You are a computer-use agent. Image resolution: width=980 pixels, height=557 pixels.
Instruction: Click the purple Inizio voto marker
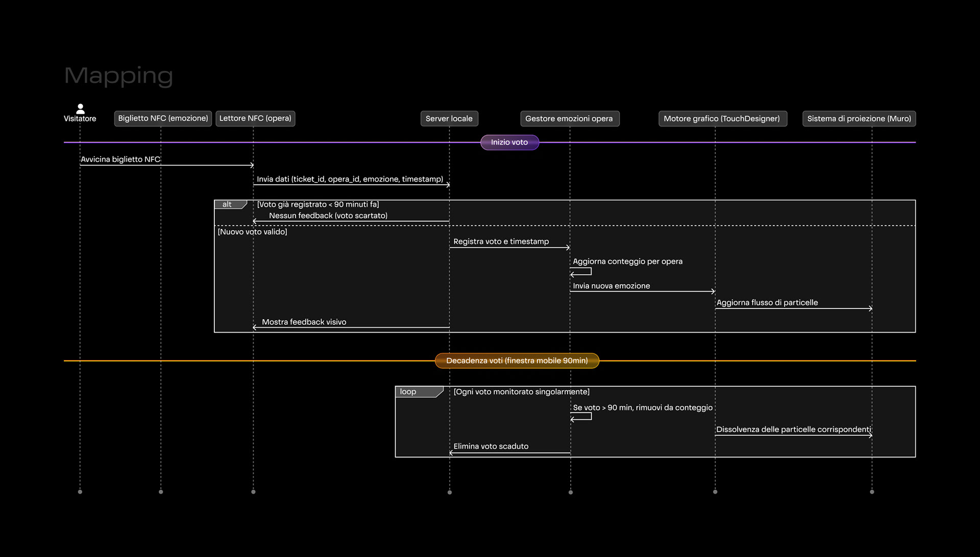[509, 142]
